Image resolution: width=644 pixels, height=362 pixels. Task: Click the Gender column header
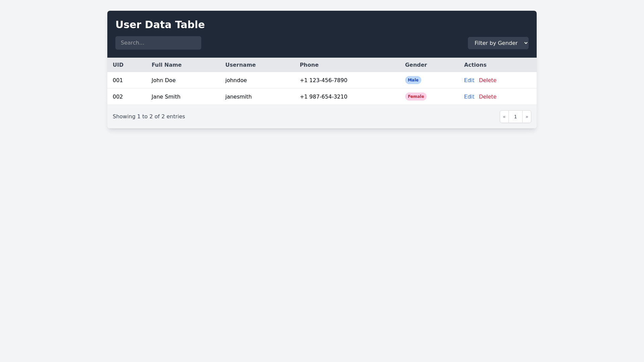pos(416,65)
